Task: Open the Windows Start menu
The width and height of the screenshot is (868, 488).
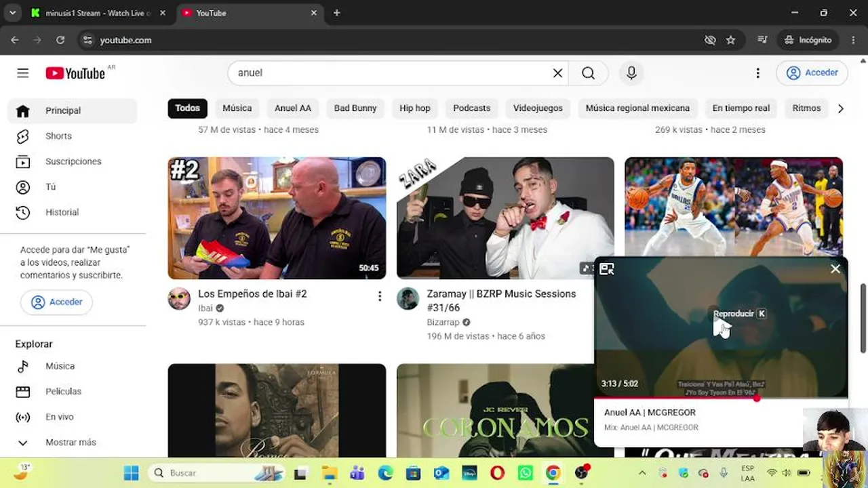Action: click(x=132, y=473)
